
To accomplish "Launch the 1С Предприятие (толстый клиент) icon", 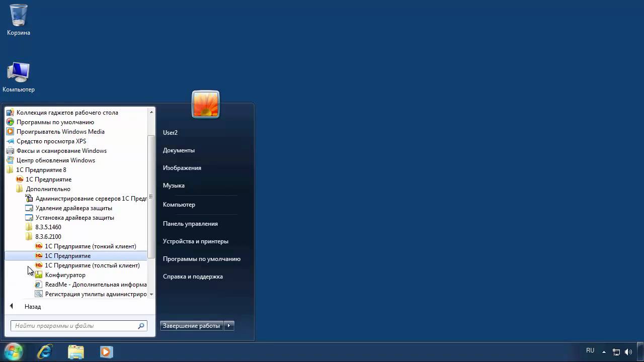I will pos(39,265).
